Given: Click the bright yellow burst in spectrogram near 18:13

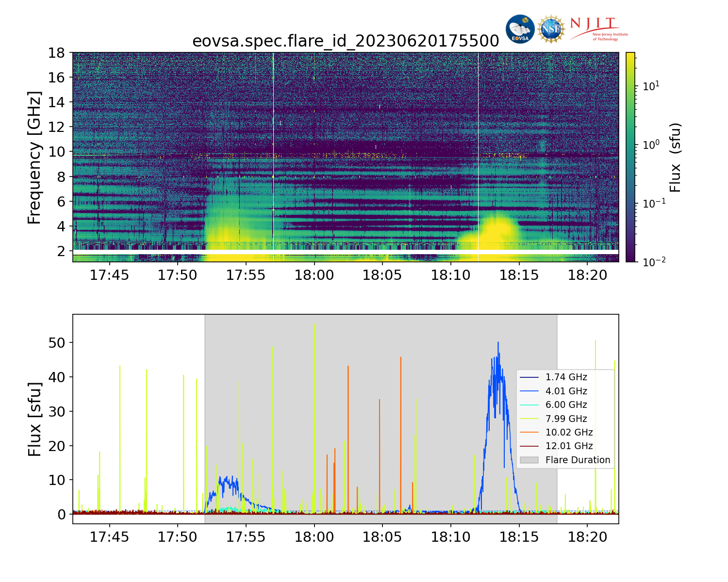Looking at the screenshot, I should click(494, 230).
